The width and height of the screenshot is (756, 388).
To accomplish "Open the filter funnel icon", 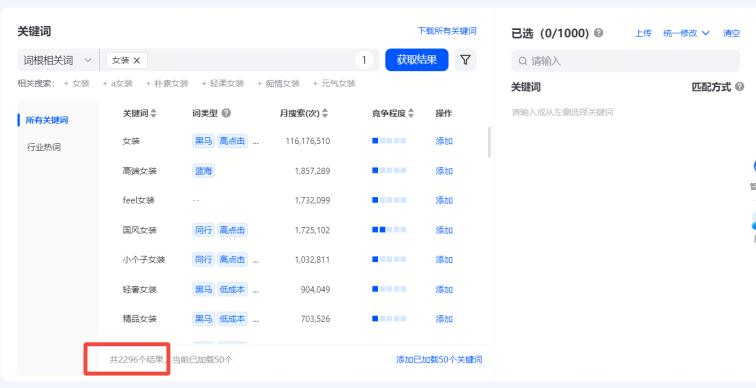I will pyautogui.click(x=465, y=60).
